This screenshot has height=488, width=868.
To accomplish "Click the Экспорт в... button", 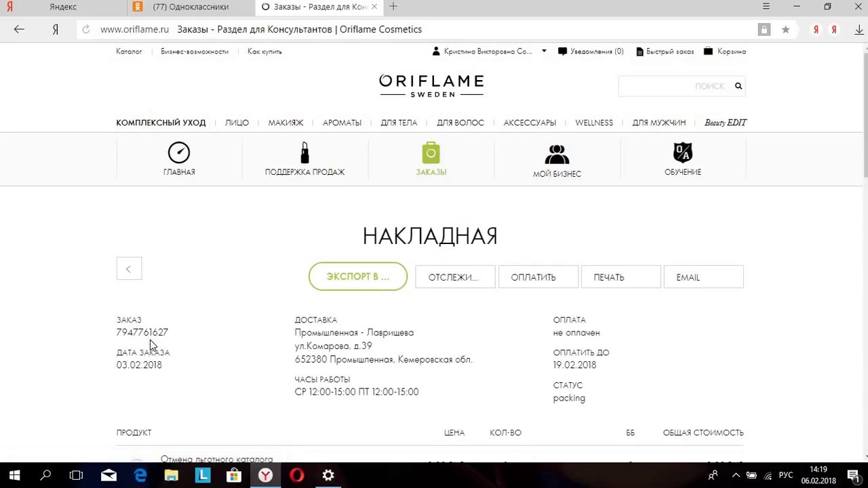I will pyautogui.click(x=358, y=277).
